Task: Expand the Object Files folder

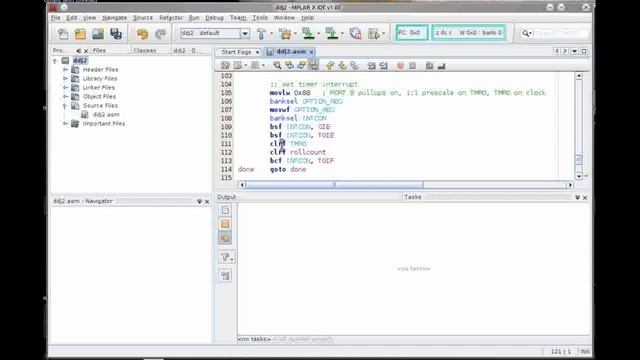Action: [65, 96]
